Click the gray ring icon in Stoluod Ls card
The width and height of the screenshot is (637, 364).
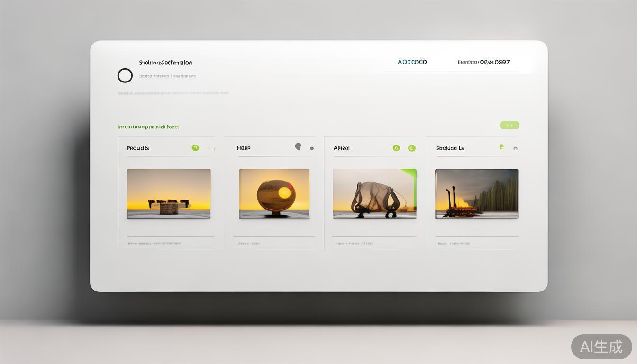click(x=515, y=148)
